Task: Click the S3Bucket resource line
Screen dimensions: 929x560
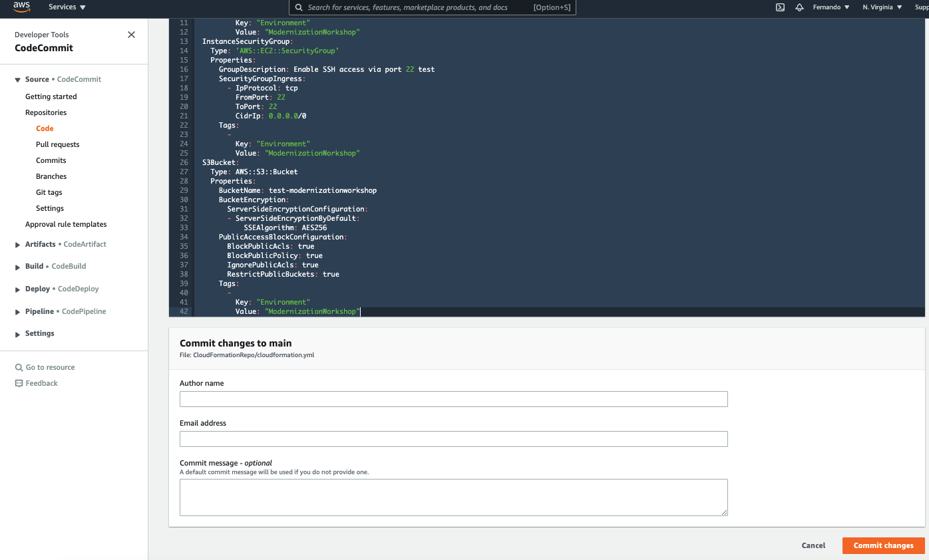Action: tap(220, 162)
